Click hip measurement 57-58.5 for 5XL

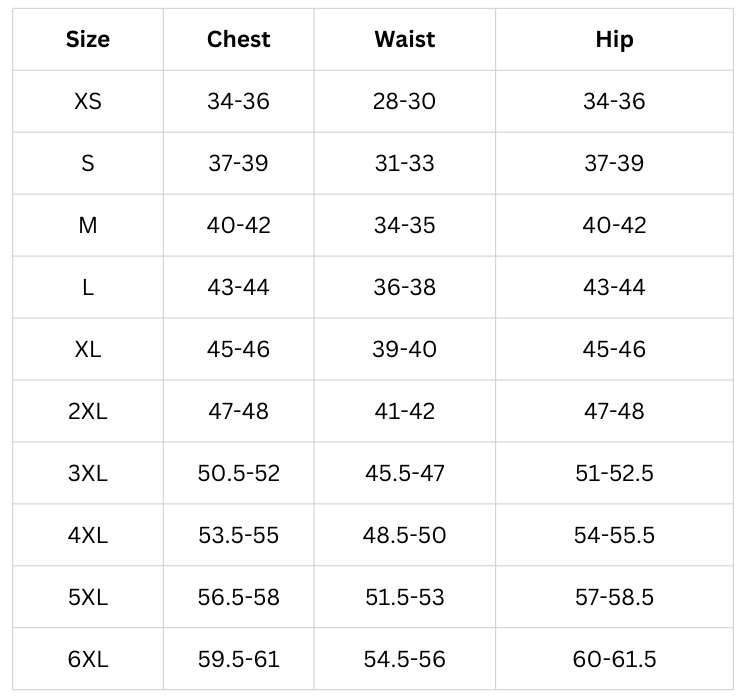pyautogui.click(x=614, y=598)
